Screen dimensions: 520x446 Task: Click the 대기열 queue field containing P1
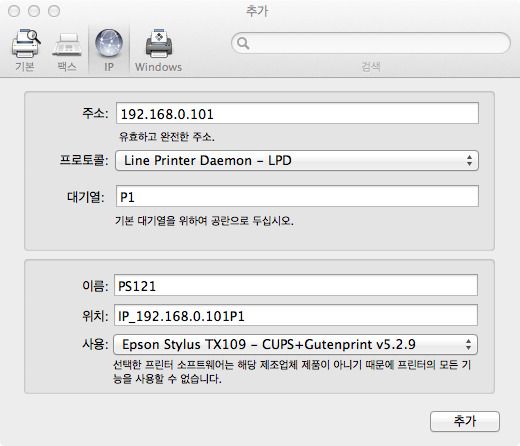pos(297,197)
